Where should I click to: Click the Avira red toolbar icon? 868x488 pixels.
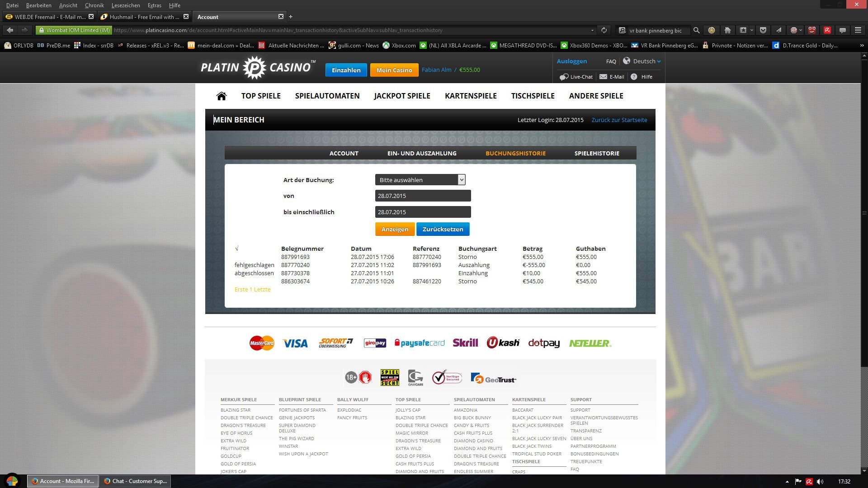pyautogui.click(x=827, y=30)
